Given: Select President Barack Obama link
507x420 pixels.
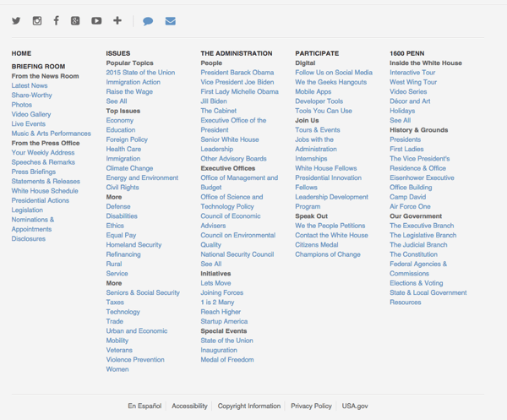Looking at the screenshot, I should coord(237,73).
